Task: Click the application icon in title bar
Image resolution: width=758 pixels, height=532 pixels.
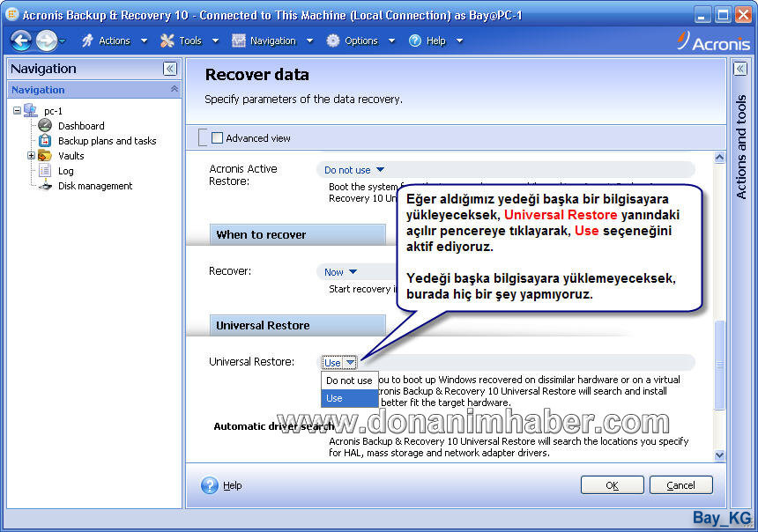Action: [x=11, y=14]
